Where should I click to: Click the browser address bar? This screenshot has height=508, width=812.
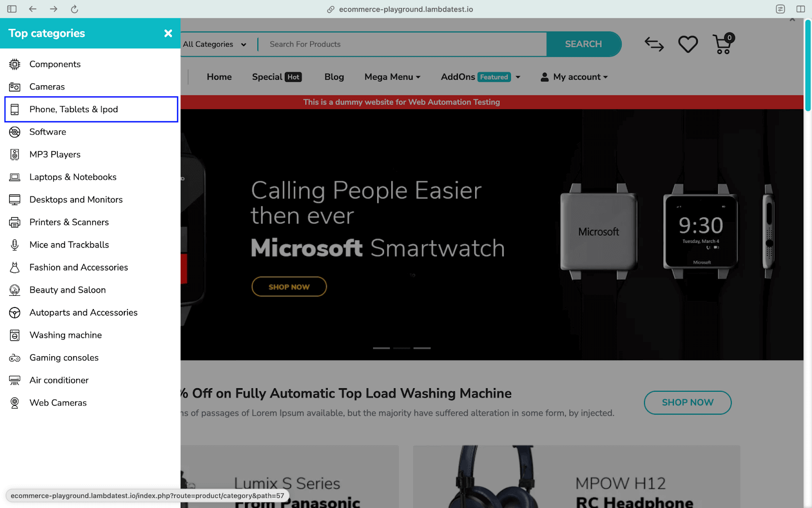click(400, 9)
